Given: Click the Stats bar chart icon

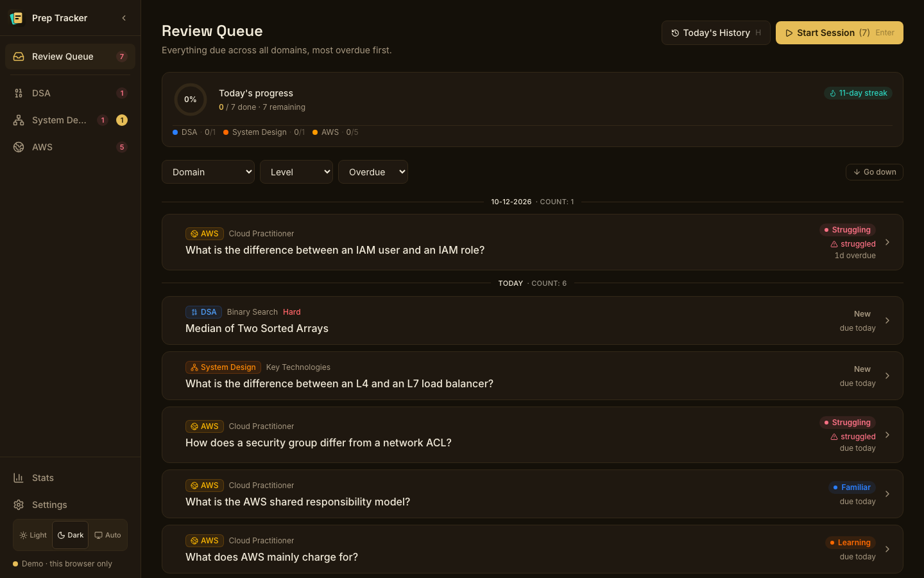Looking at the screenshot, I should tap(19, 478).
